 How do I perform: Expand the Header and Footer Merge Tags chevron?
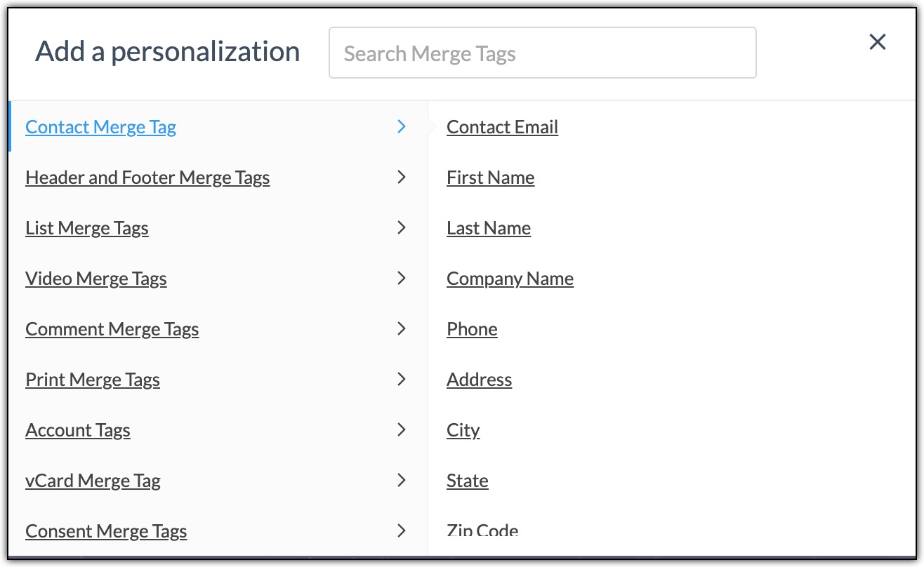[401, 178]
